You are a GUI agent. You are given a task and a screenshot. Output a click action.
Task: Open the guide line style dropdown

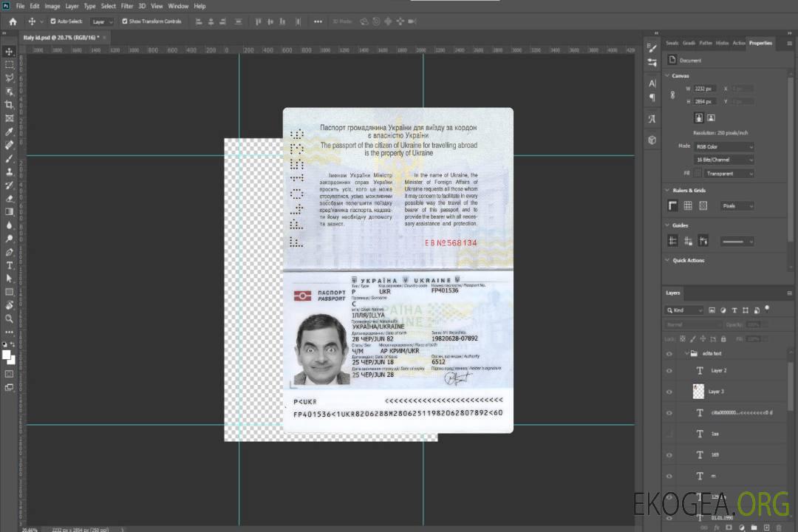[737, 242]
